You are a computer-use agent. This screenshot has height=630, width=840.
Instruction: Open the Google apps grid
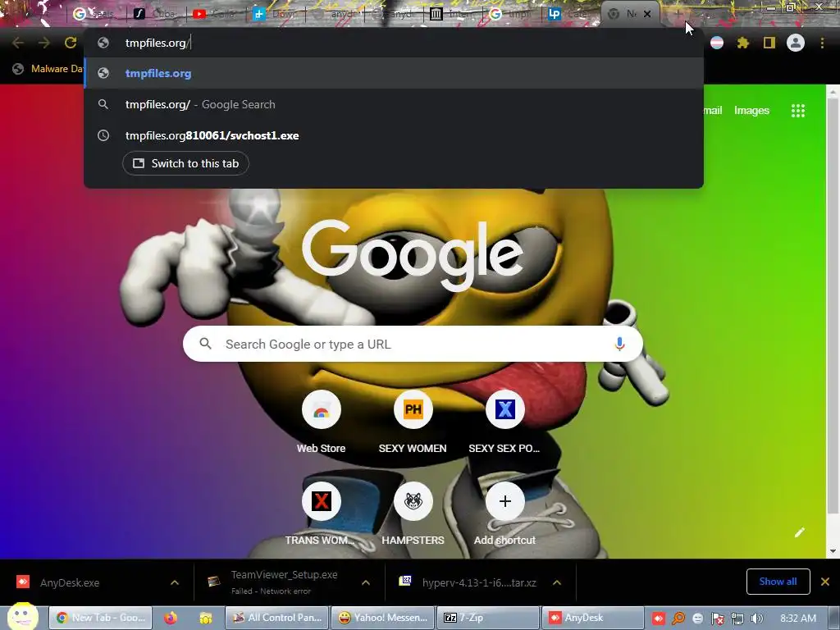coord(797,111)
